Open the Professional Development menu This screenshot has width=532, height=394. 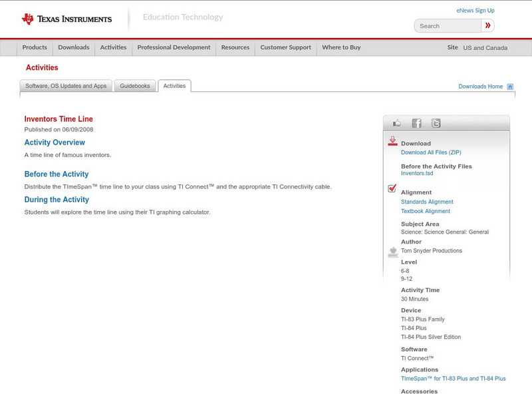174,48
